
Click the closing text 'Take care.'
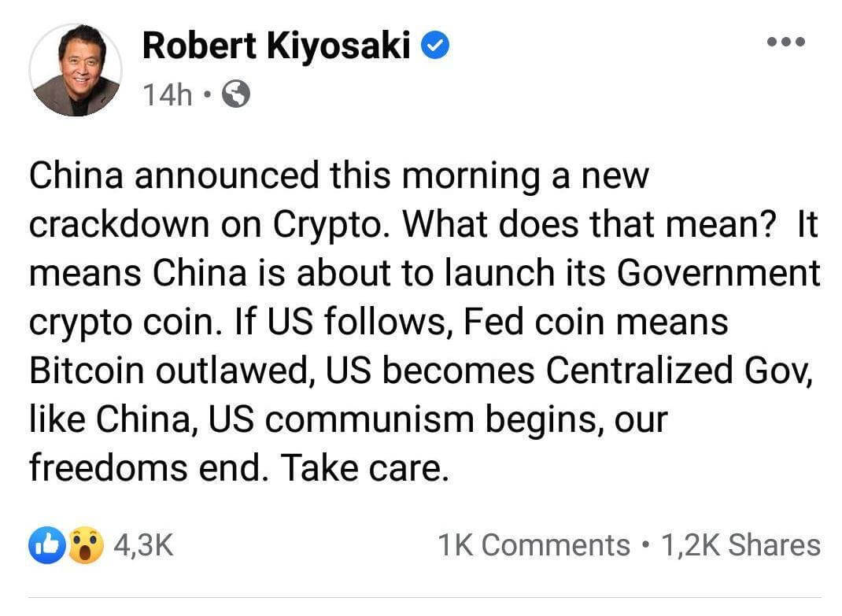point(364,468)
